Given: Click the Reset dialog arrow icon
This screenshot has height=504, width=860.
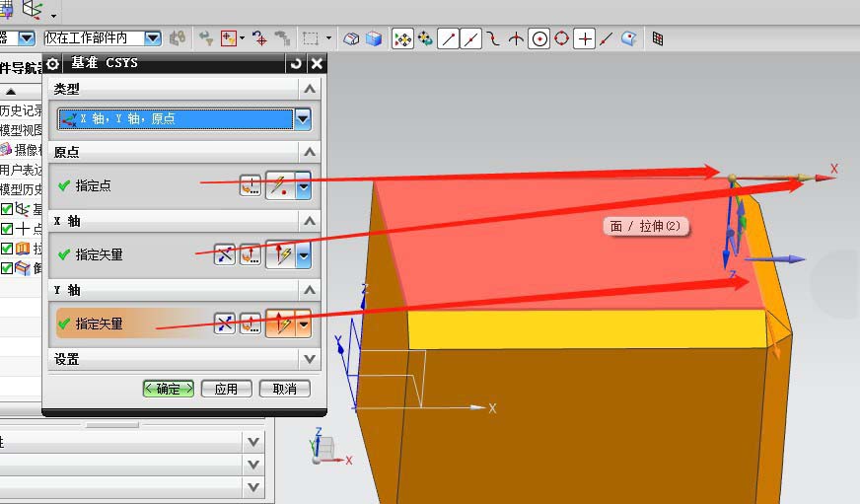Looking at the screenshot, I should 296,64.
